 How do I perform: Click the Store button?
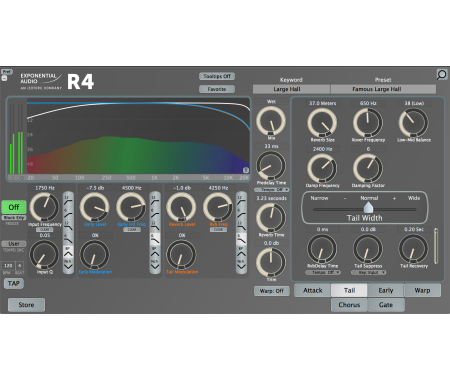(x=26, y=305)
